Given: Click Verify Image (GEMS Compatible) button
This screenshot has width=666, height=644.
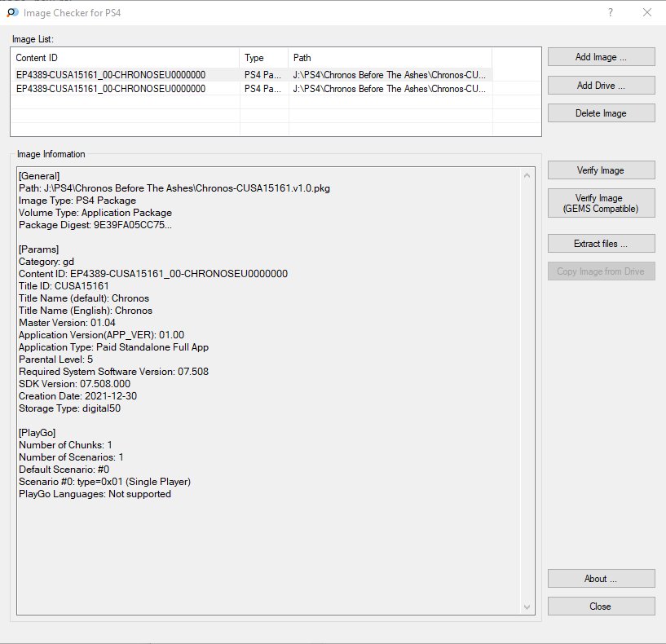Looking at the screenshot, I should pyautogui.click(x=601, y=203).
